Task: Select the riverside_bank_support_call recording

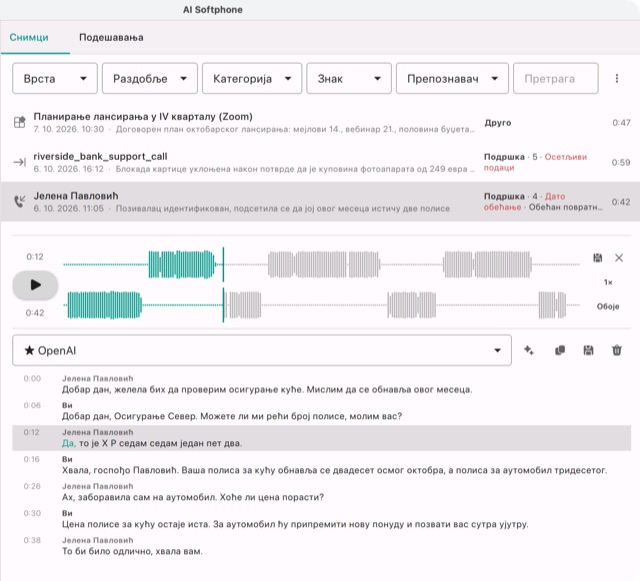Action: [320, 162]
